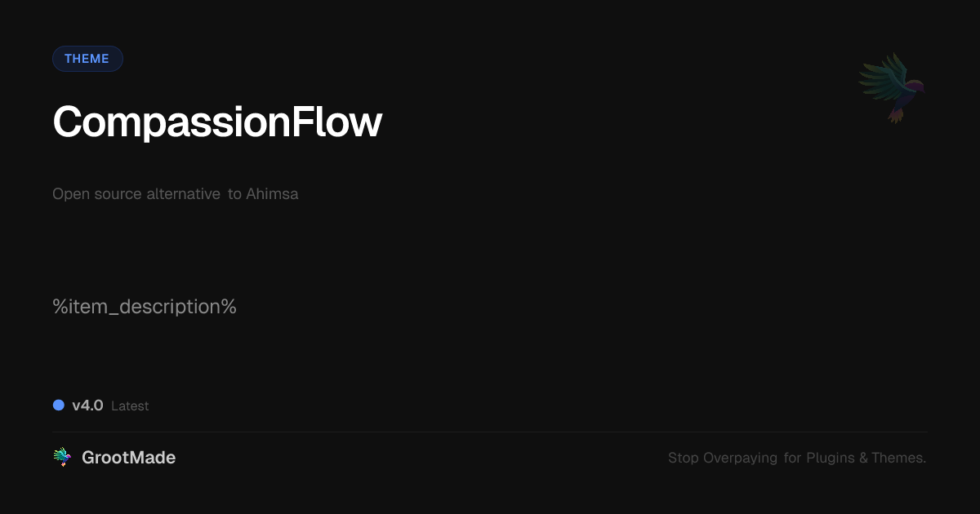Click the word "for" in footer tagline
Image resolution: width=980 pixels, height=514 pixels.
[792, 459]
